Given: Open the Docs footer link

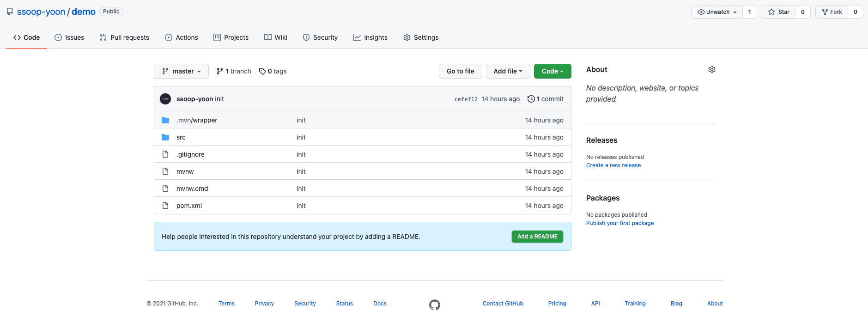Looking at the screenshot, I should 380,304.
